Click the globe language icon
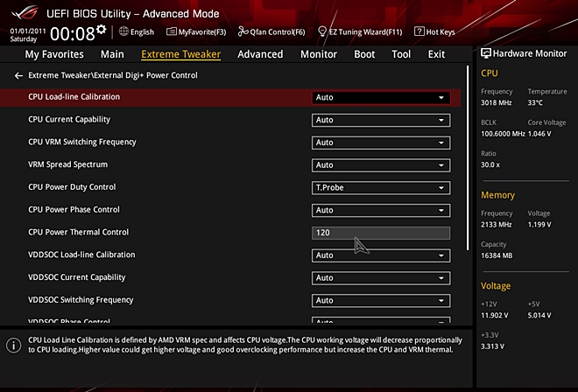The height and width of the screenshot is (392, 578). (123, 31)
